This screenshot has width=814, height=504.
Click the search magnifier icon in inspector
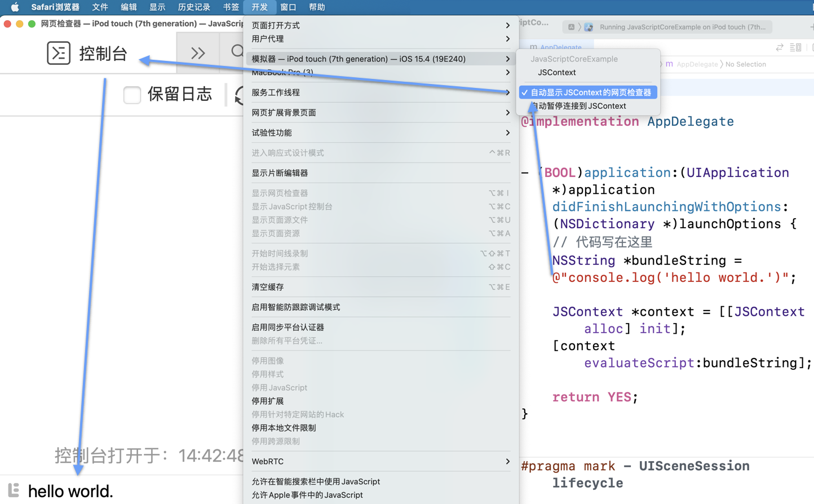point(237,52)
